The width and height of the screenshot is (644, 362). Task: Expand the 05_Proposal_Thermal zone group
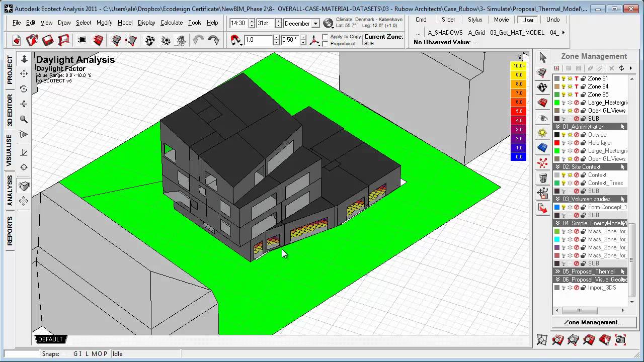557,271
